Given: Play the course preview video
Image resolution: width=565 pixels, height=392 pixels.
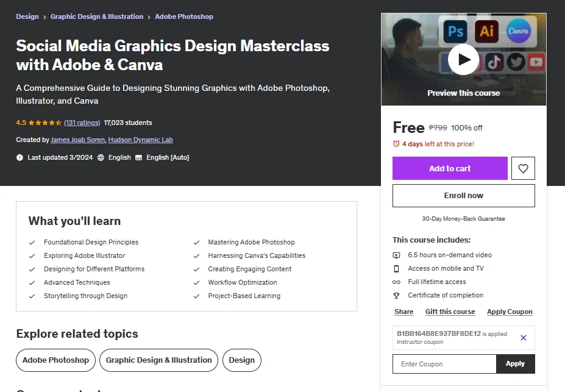Looking at the screenshot, I should (463, 60).
